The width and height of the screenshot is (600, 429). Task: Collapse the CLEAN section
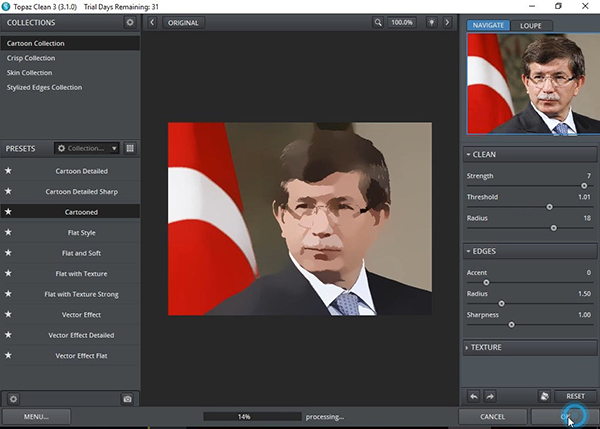coord(530,155)
